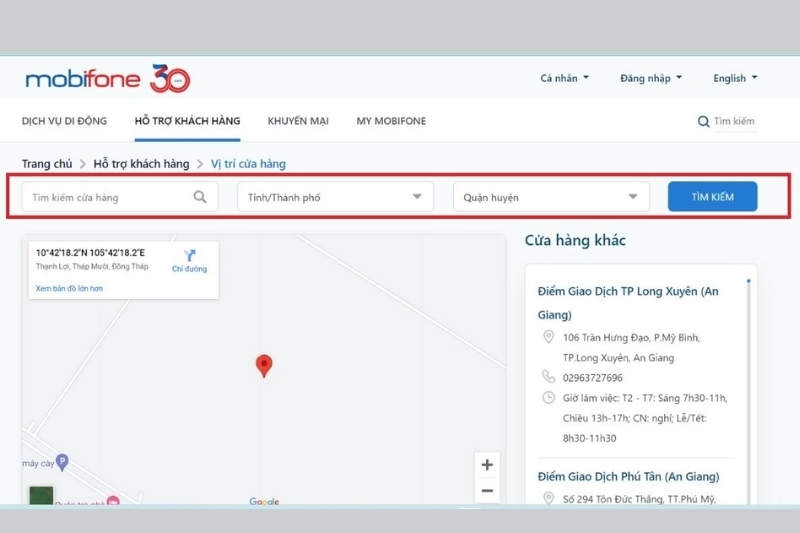800x533 pixels.
Task: Click address Thạnh Lợi, Tháp Mười, Đồng Tháp
Action: point(92,266)
